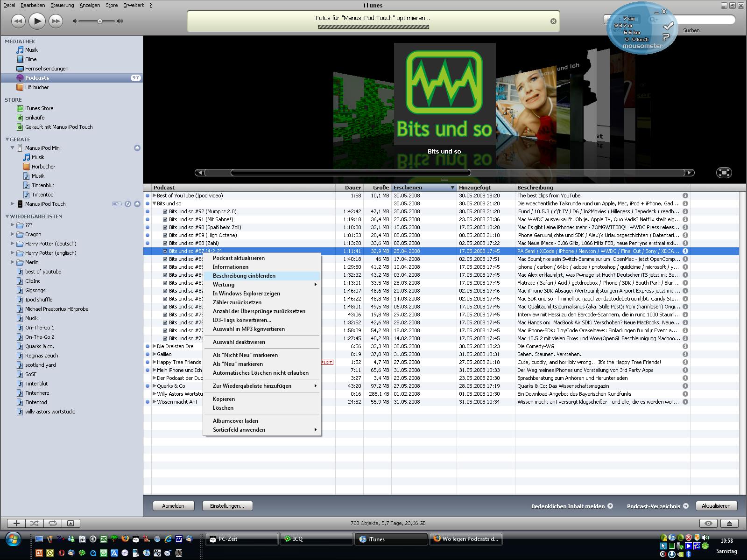The height and width of the screenshot is (560, 747).
Task: Click the play button
Action: (37, 21)
